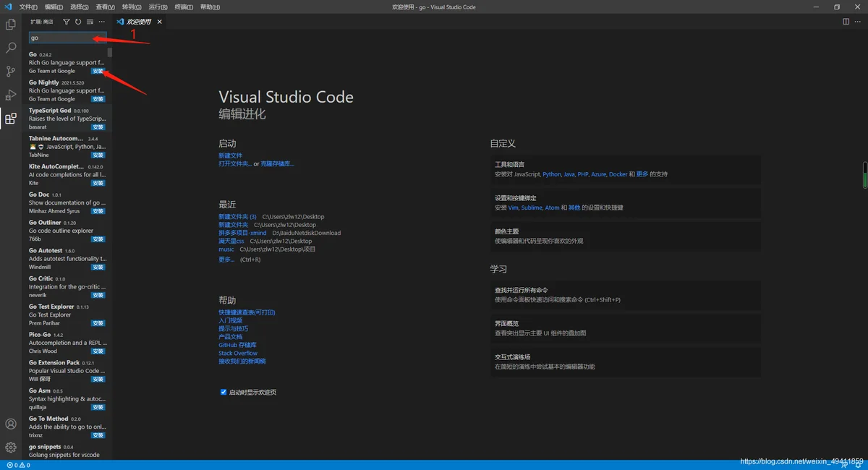The width and height of the screenshot is (868, 470).
Task: Open the 选择(S) menu
Action: point(80,7)
